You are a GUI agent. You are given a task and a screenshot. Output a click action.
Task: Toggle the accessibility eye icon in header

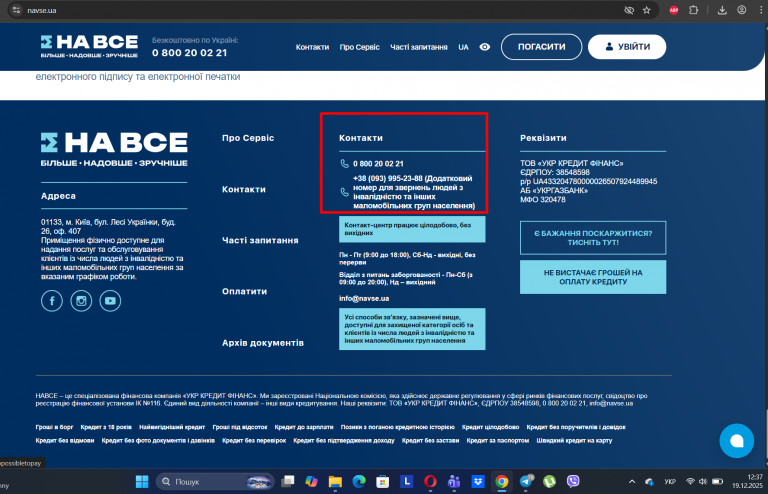click(484, 47)
